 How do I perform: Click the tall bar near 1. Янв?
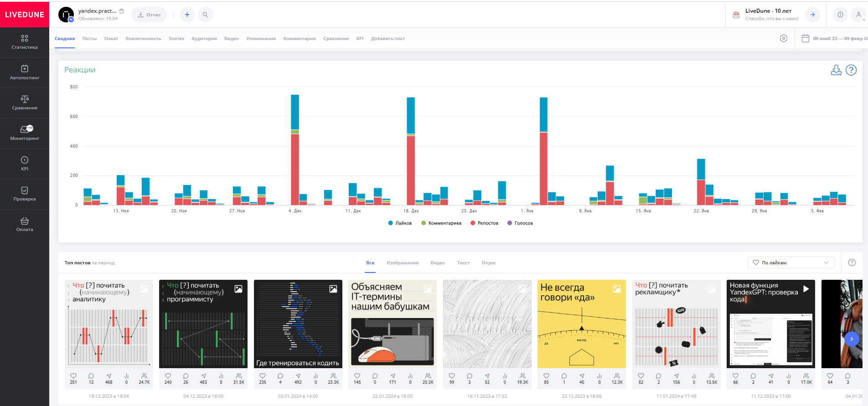[x=543, y=151]
